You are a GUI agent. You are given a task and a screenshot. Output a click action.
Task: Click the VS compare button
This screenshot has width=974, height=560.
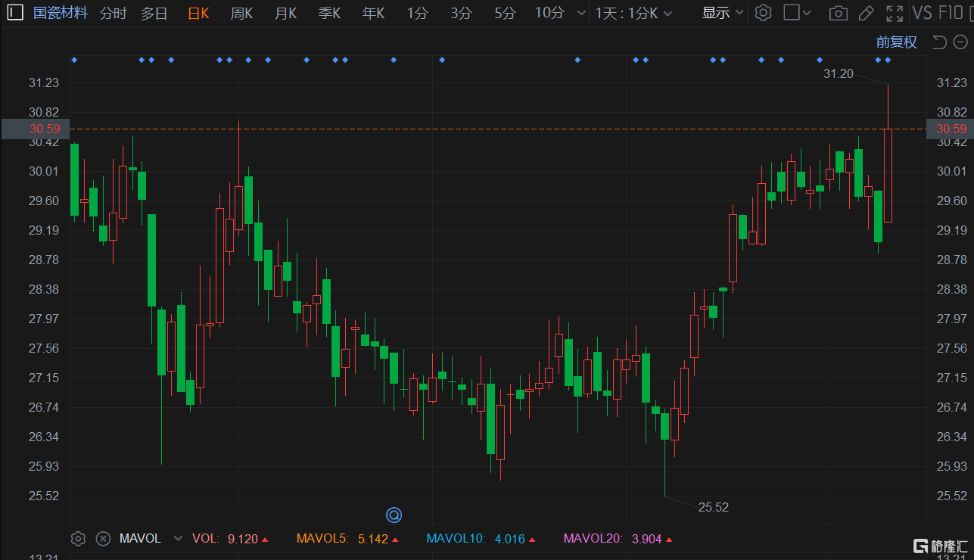[x=922, y=13]
